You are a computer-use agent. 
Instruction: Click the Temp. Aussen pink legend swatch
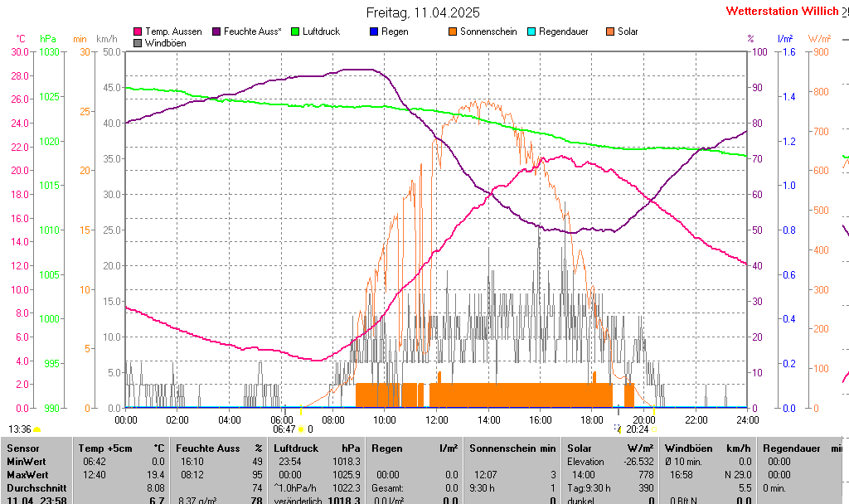point(138,31)
